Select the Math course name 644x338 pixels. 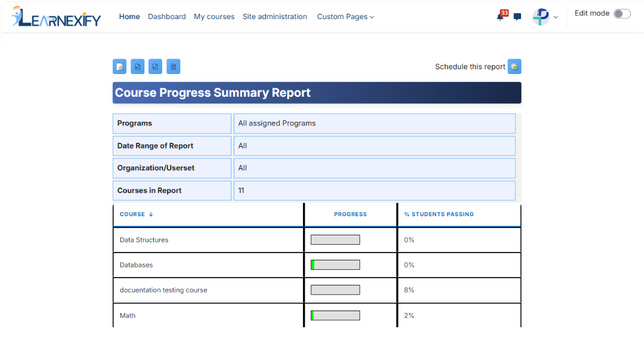tap(128, 316)
